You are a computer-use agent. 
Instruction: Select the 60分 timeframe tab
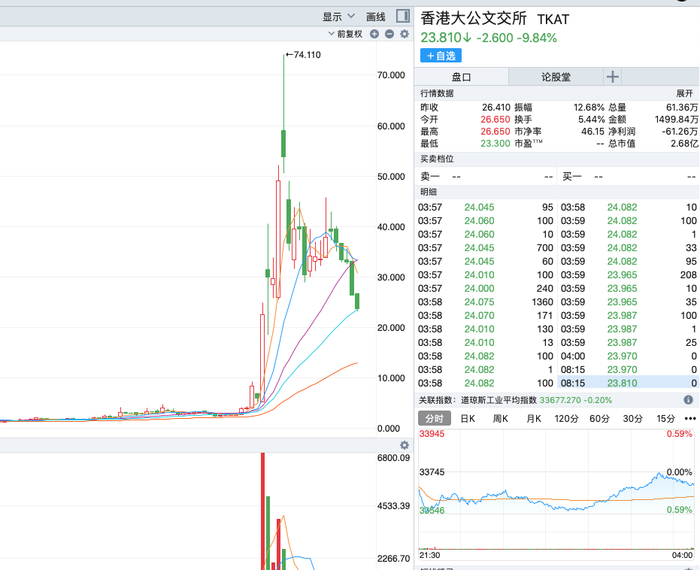[x=599, y=419]
